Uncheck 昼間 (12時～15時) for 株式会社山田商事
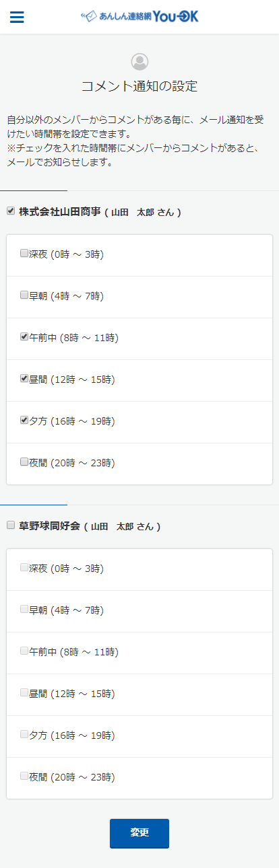This screenshot has height=868, width=279. [24, 379]
